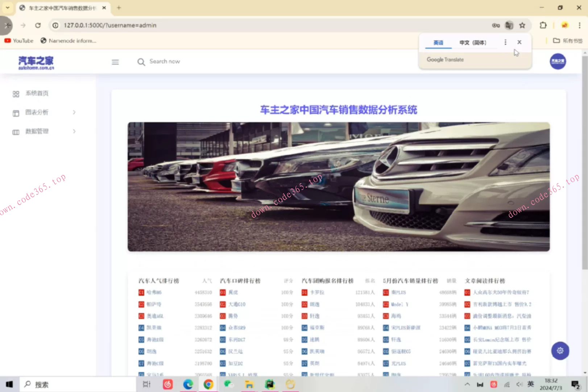
Task: Expand the 图表分析 sidebar menu
Action: pos(44,113)
